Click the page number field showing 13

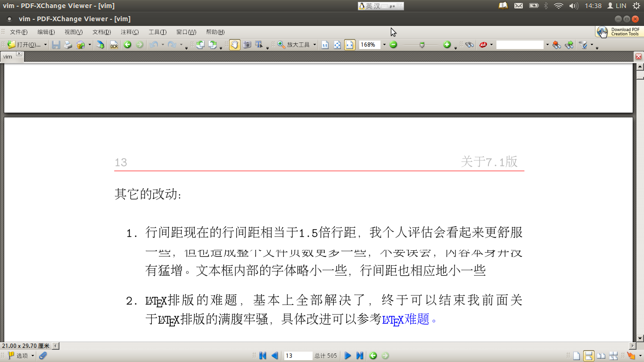coord(298,355)
